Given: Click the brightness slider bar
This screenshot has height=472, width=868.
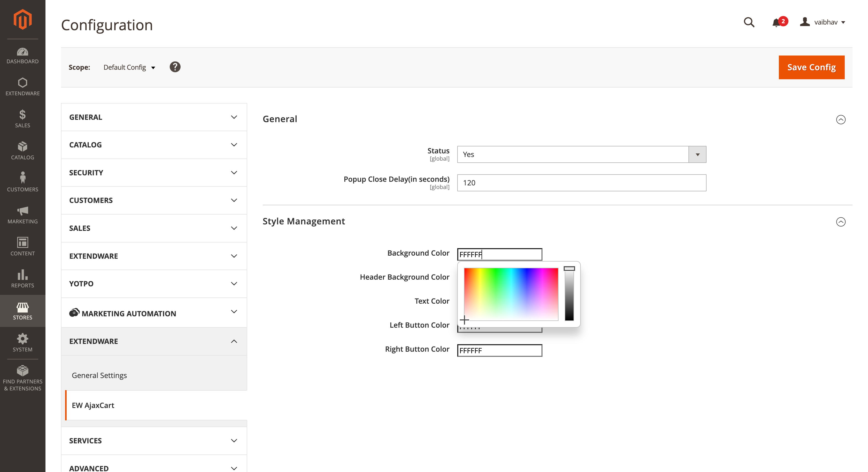Looking at the screenshot, I should click(x=569, y=295).
